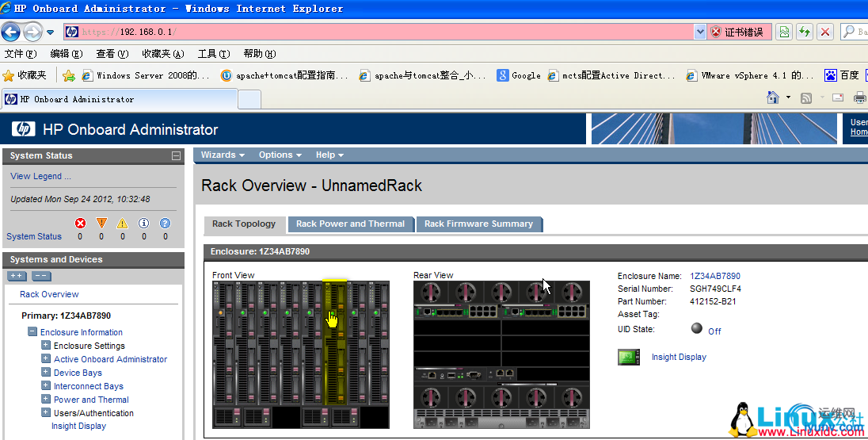Click the Read mail icon
The height and width of the screenshot is (440, 868).
pyautogui.click(x=838, y=98)
